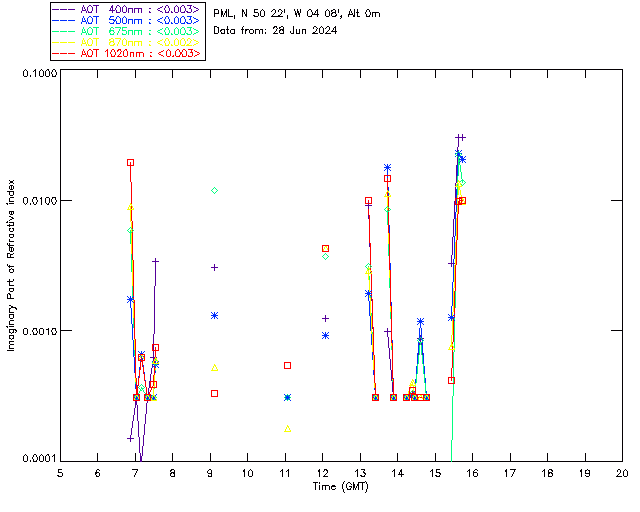The image size is (640, 512).
Task: Click the 0.0100 y-axis label
Action: coord(39,201)
